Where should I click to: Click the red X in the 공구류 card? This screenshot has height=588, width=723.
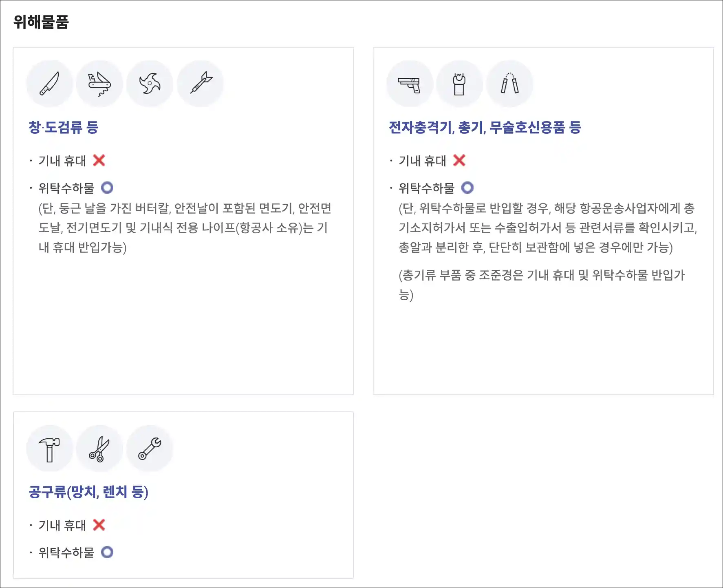coord(99,525)
